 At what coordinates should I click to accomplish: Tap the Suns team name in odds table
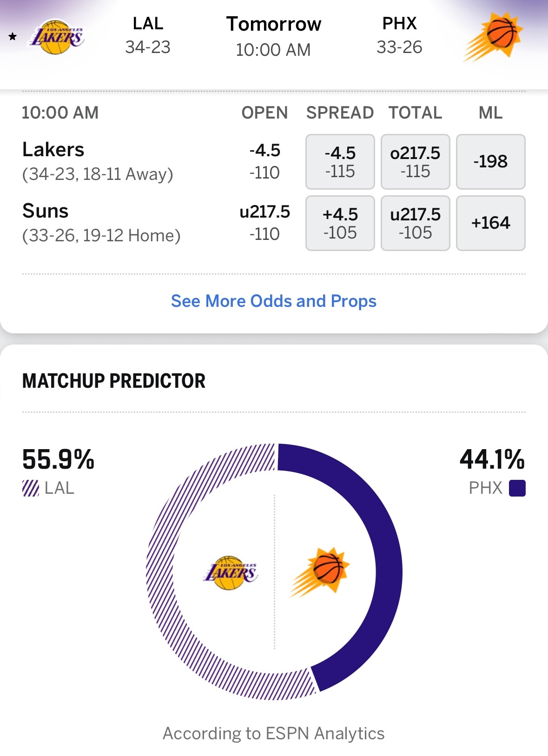tap(46, 211)
